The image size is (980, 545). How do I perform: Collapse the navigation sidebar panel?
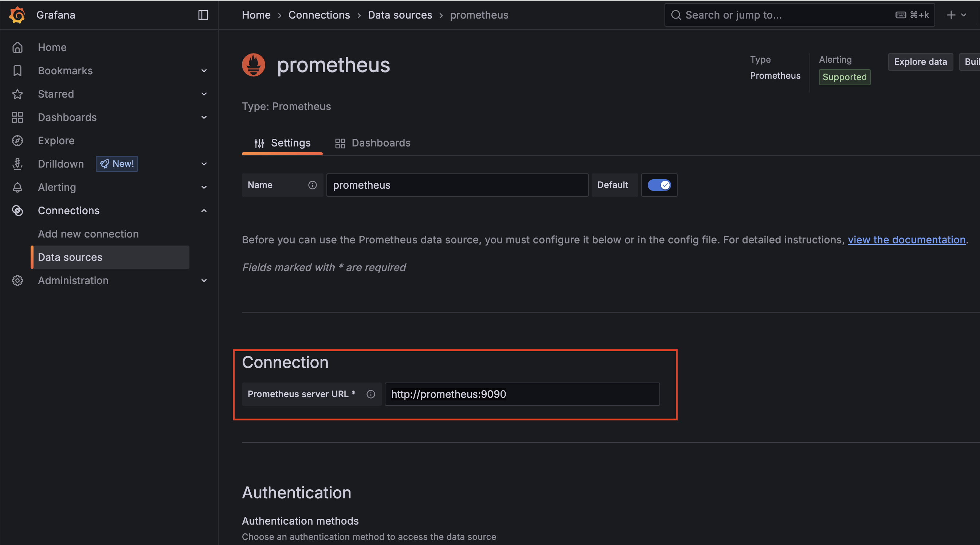point(203,15)
